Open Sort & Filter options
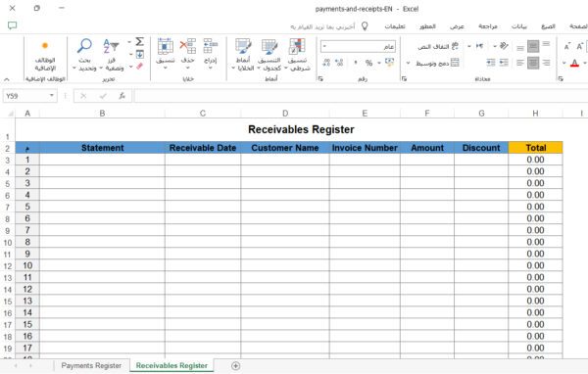588x374 pixels. [111, 46]
